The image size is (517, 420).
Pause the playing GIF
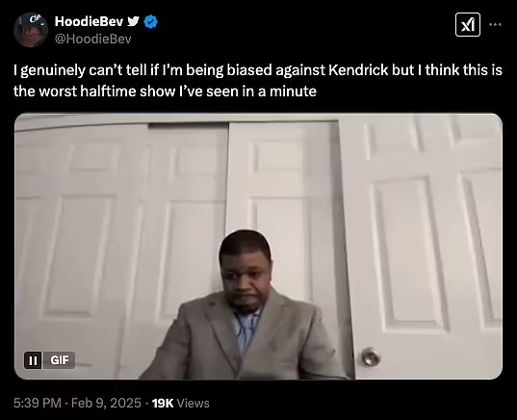[x=33, y=360]
